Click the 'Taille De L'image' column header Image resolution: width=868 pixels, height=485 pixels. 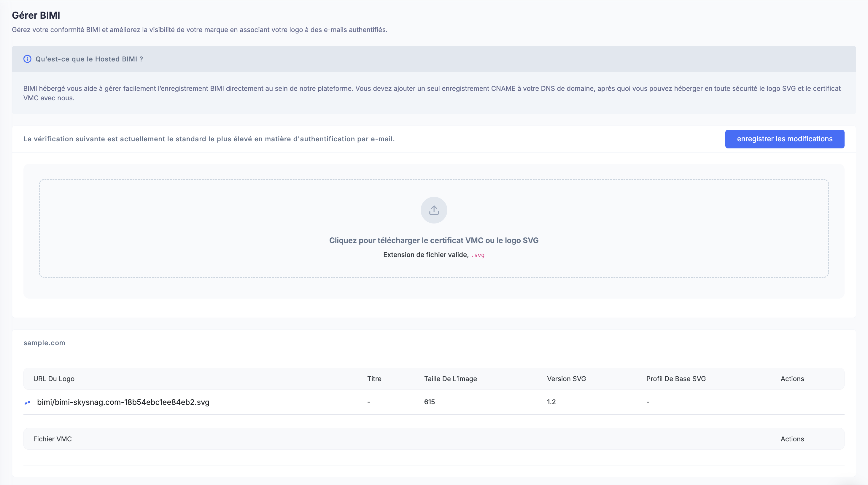click(450, 378)
